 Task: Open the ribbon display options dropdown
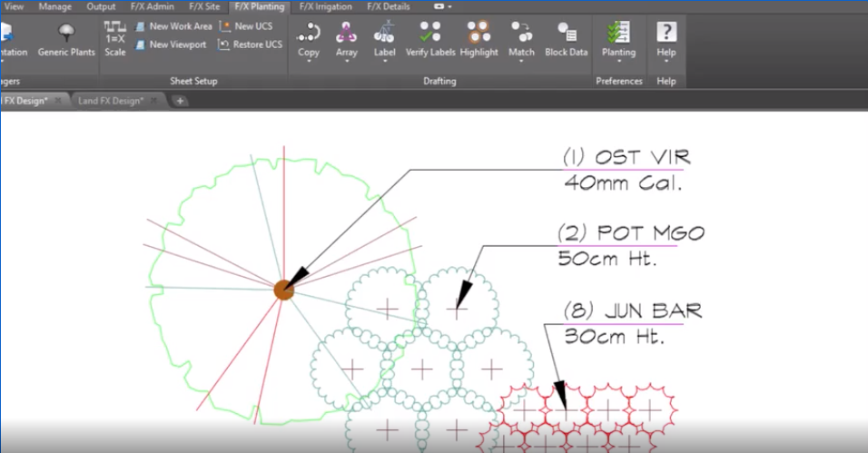point(443,6)
